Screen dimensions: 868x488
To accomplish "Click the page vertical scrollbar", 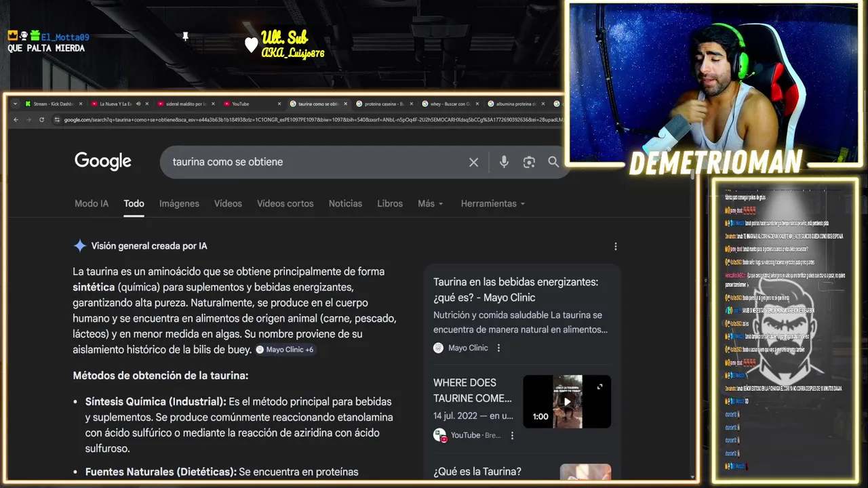I will click(692, 325).
